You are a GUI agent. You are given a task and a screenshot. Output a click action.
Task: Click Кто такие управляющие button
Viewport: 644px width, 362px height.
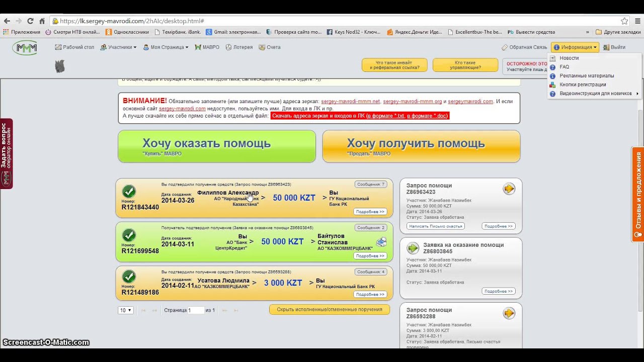pos(465,65)
